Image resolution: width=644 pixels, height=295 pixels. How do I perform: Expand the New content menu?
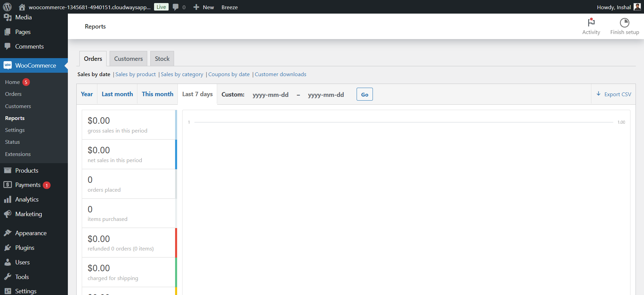[x=204, y=7]
